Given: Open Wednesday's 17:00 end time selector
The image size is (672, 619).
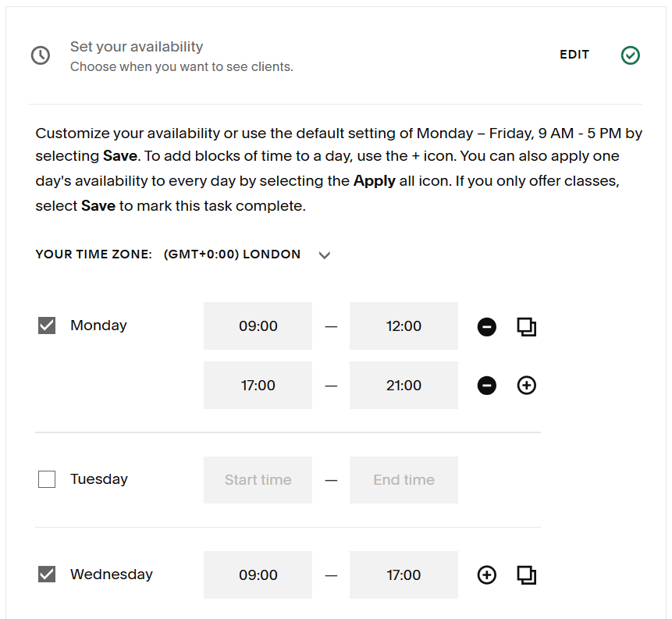Looking at the screenshot, I should point(404,575).
